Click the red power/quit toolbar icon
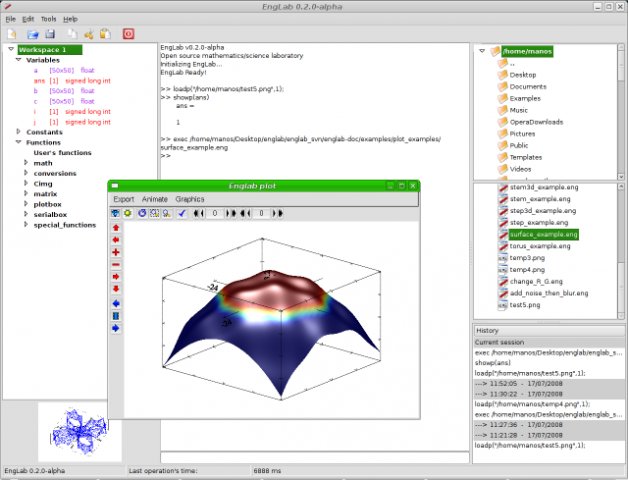This screenshot has height=480, width=628. (129, 34)
